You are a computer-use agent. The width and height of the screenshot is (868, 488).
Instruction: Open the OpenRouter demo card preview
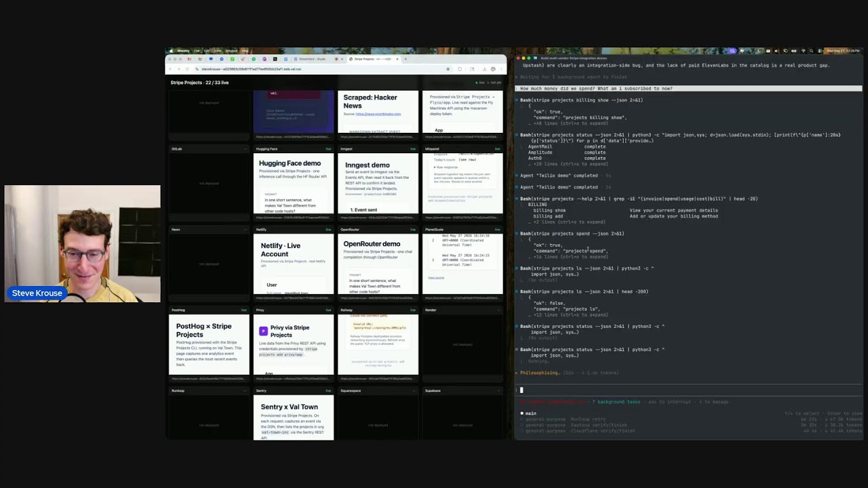click(378, 264)
